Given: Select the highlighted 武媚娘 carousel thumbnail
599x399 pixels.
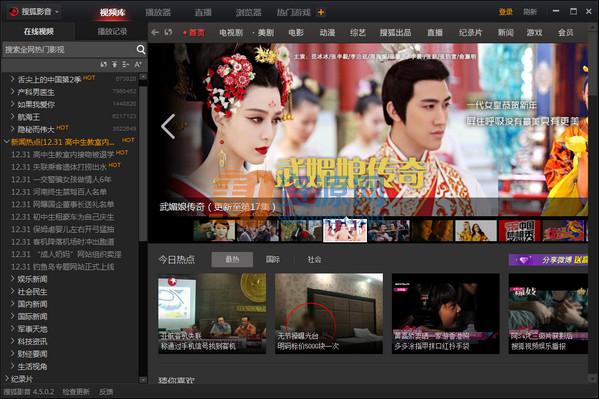Looking at the screenshot, I should [345, 230].
